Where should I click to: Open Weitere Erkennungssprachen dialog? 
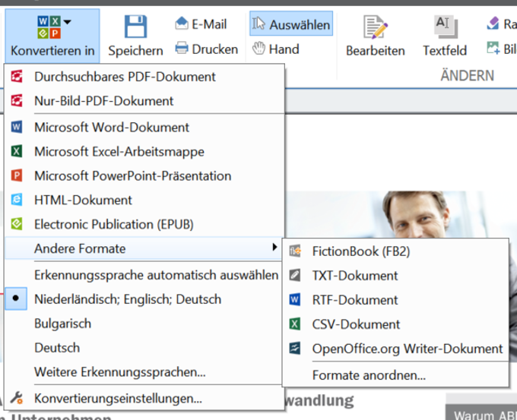(119, 372)
